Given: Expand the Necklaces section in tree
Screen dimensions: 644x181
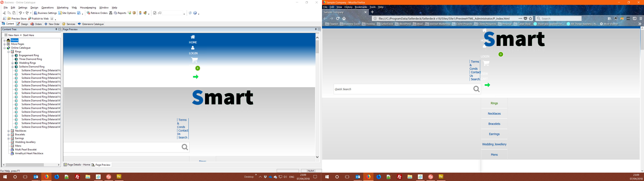Looking at the screenshot, I should pos(9,131).
